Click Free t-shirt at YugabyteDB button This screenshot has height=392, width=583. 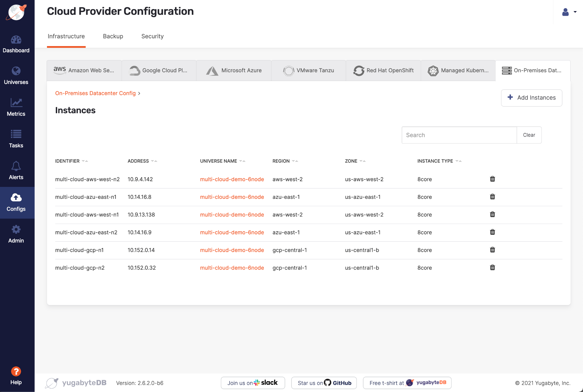407,383
